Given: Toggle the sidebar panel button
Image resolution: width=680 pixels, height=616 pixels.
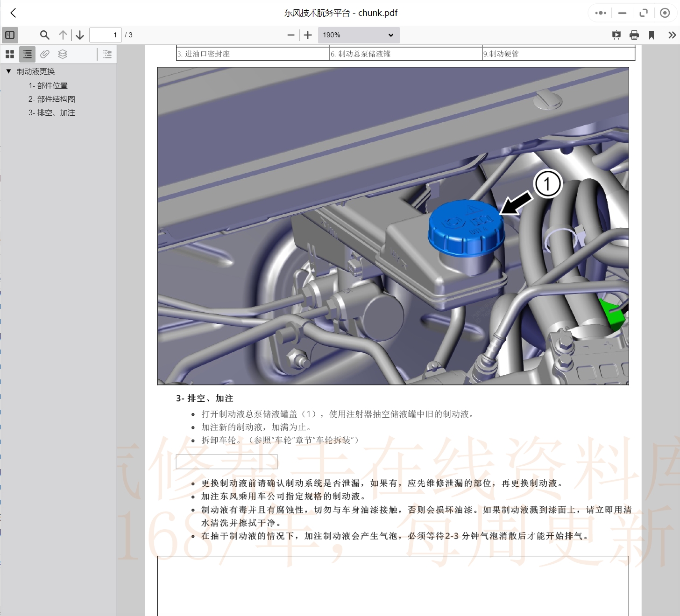Looking at the screenshot, I should (10, 35).
